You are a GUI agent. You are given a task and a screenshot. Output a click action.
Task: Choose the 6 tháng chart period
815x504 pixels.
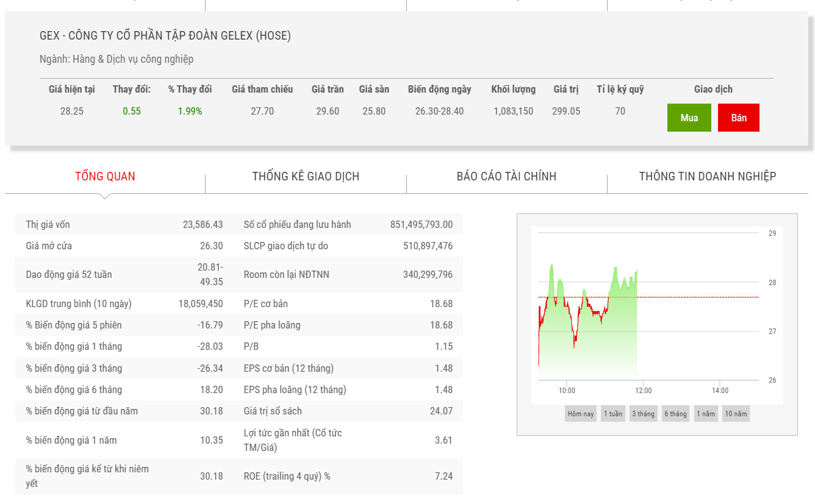click(675, 414)
